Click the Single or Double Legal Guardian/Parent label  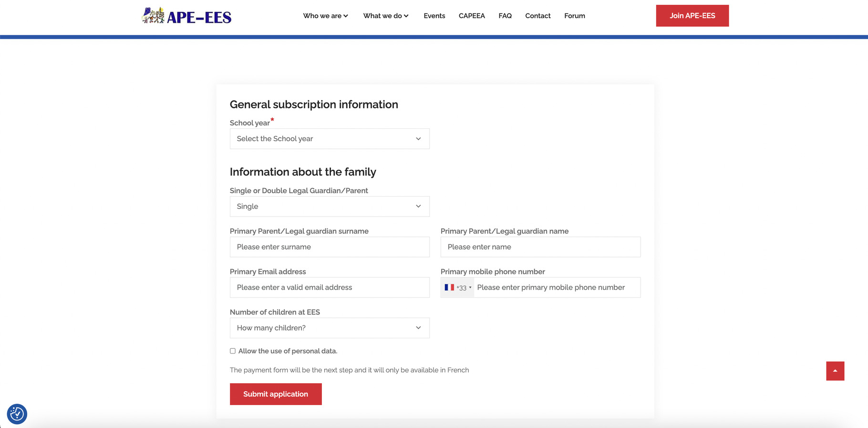coord(299,191)
